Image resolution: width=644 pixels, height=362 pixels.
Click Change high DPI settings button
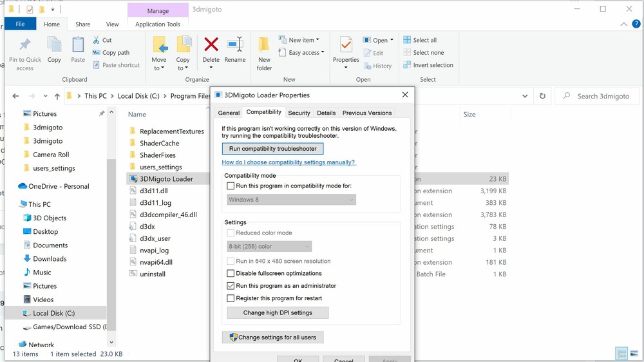tap(278, 312)
